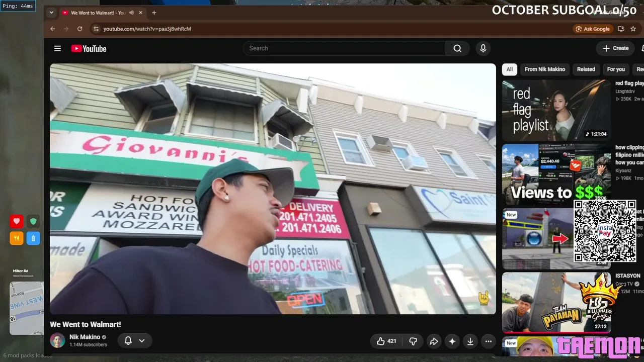Screen dimensions: 644x362
Task: Click into the YouTube search field
Action: point(344,48)
